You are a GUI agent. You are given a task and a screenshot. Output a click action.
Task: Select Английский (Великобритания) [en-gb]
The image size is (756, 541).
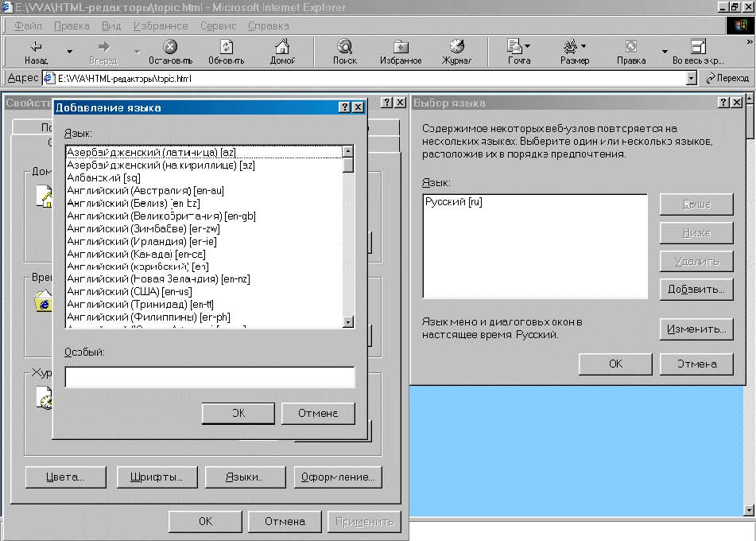click(x=204, y=216)
